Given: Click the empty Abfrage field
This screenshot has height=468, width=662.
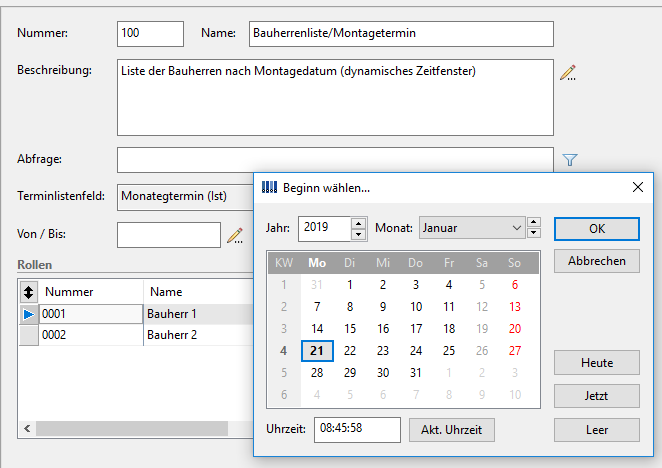Looking at the screenshot, I should (335, 160).
